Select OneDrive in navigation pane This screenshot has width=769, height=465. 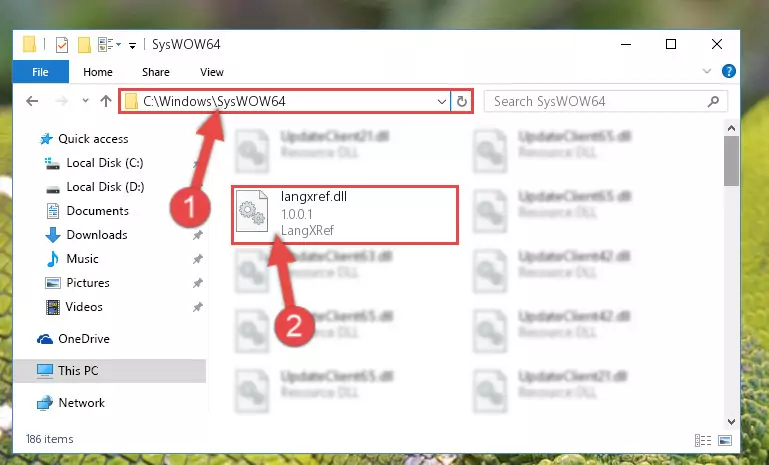[x=84, y=339]
